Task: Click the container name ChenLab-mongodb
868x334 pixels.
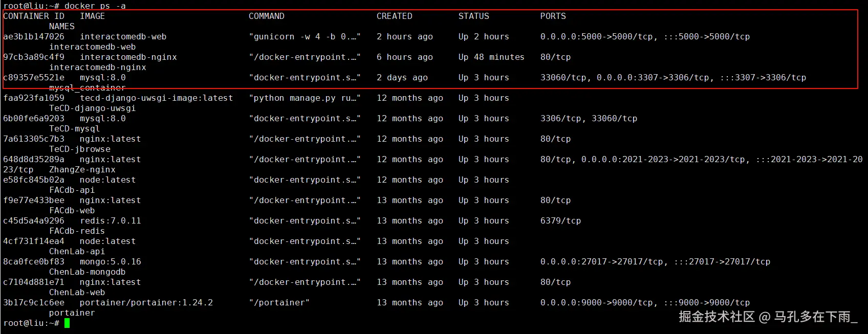Action: click(x=87, y=272)
